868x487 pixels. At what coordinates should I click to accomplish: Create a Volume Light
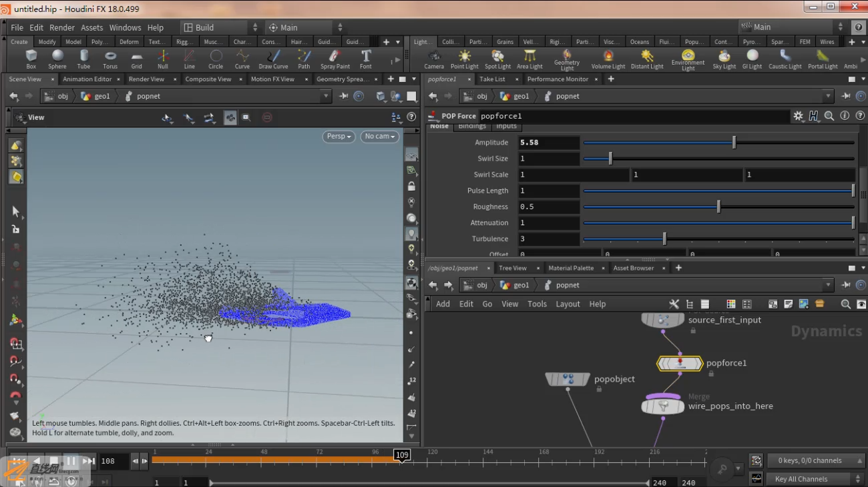click(x=608, y=59)
